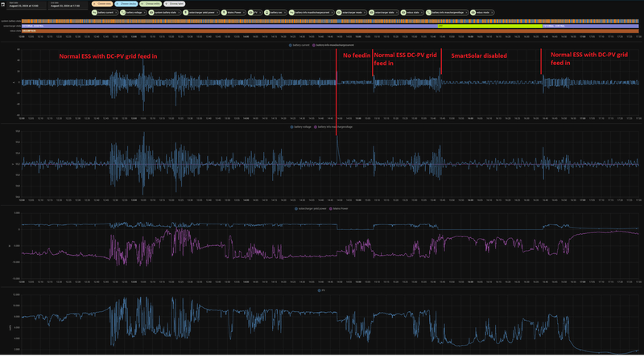Image resolution: width=644 pixels, height=357 pixels.
Task: Edit the End date field
Action: tap(68, 5)
